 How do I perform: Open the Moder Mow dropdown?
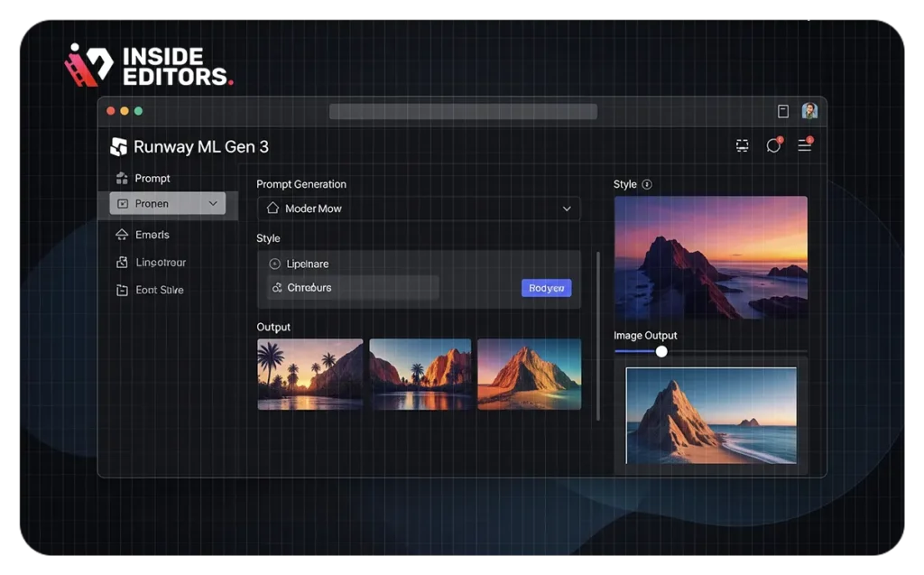[x=419, y=209]
